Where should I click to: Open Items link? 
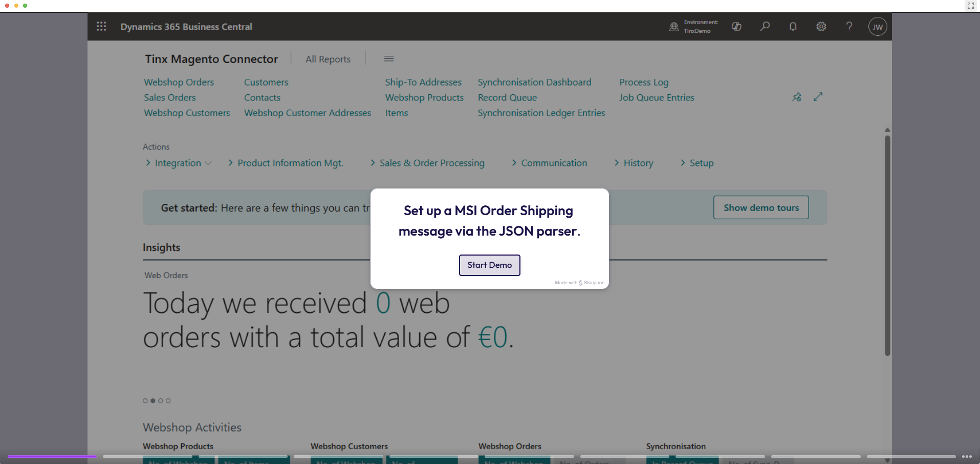(x=397, y=113)
